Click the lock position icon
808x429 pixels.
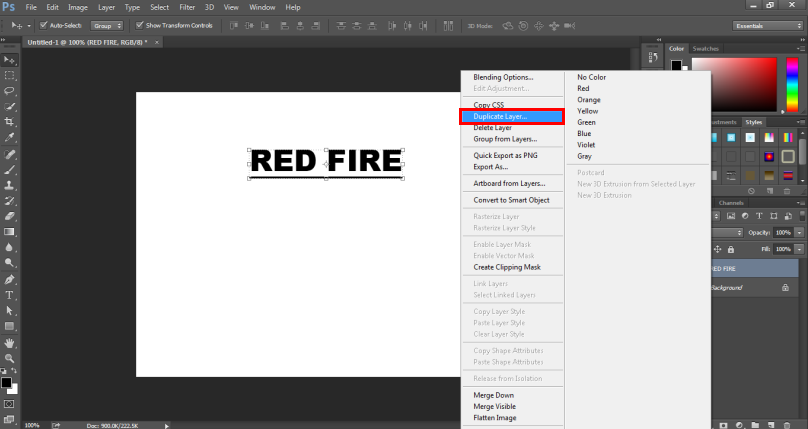point(717,249)
